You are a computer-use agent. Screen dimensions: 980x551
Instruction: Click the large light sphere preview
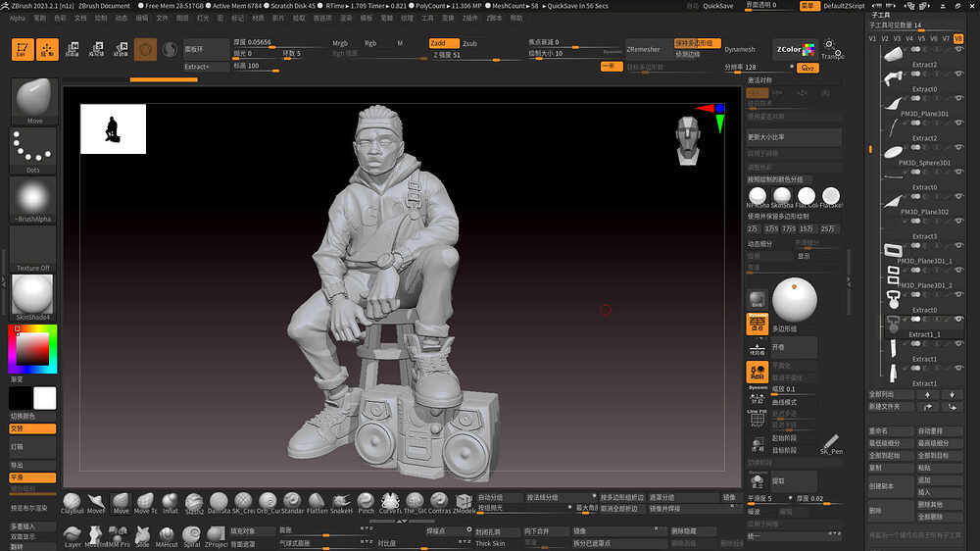795,300
